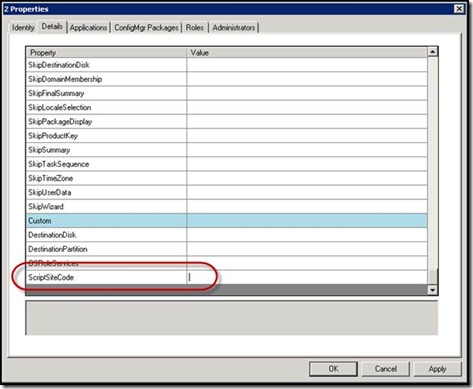The width and height of the screenshot is (473, 389).
Task: Open the Roles tab
Action: pos(195,28)
